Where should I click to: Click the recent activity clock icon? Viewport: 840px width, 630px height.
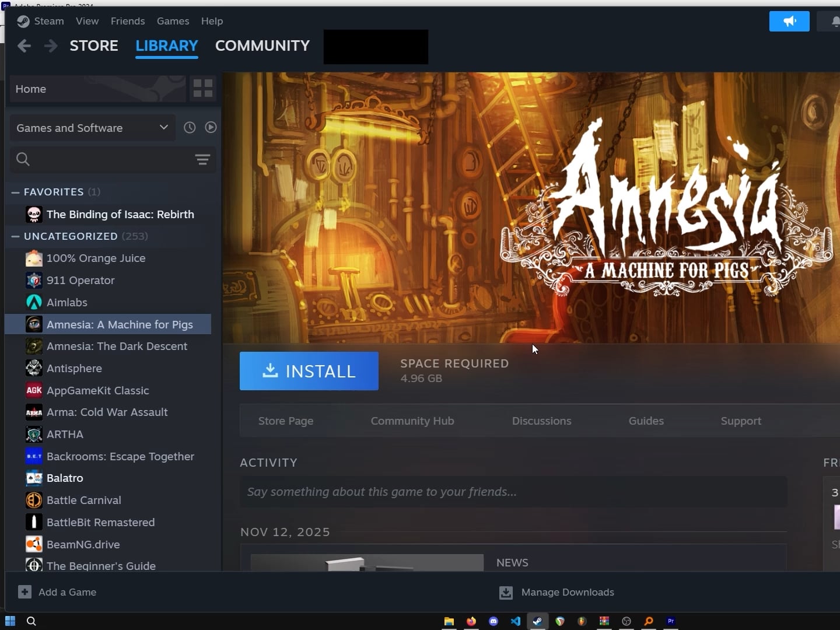tap(190, 128)
